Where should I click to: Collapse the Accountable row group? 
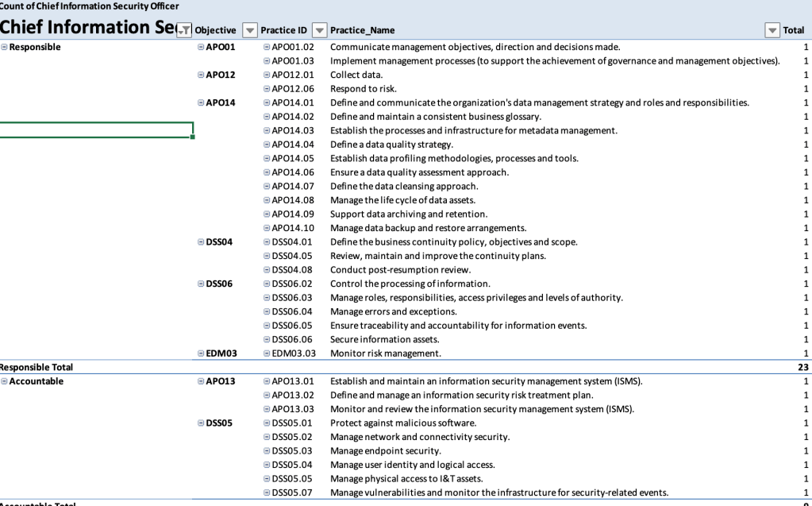point(5,381)
